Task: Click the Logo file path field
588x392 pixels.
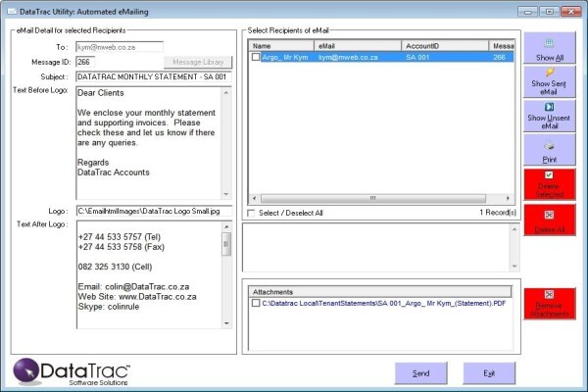Action: [154, 212]
